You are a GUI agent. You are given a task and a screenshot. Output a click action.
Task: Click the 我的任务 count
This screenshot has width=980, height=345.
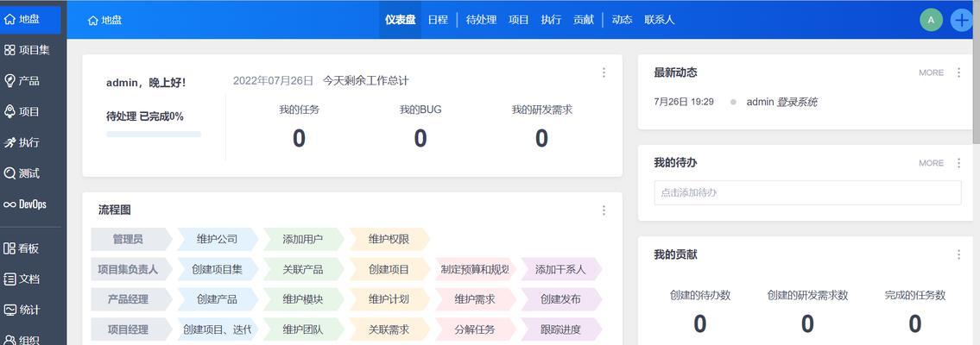299,138
